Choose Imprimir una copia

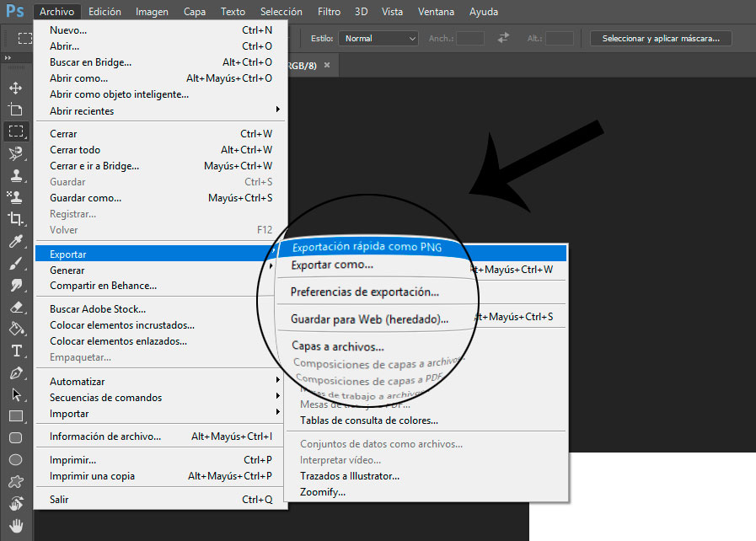coord(160,476)
